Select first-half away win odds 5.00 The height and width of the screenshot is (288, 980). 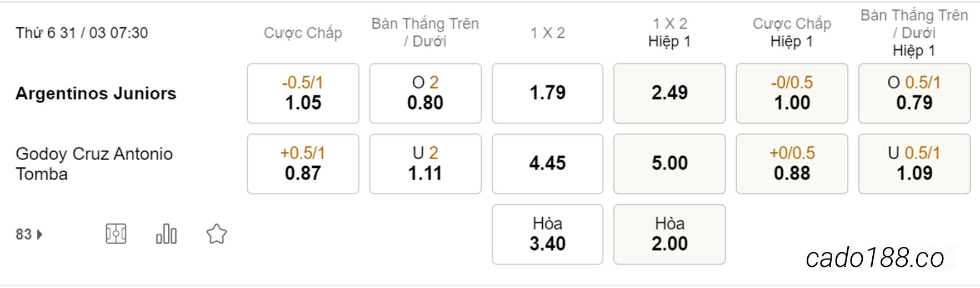[x=669, y=164]
